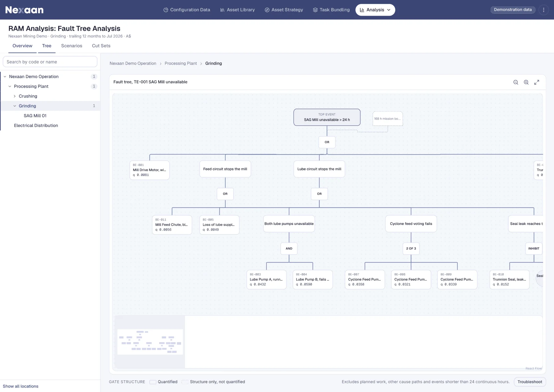
Task: Open the Analysis dropdown menu
Action: 375,10
